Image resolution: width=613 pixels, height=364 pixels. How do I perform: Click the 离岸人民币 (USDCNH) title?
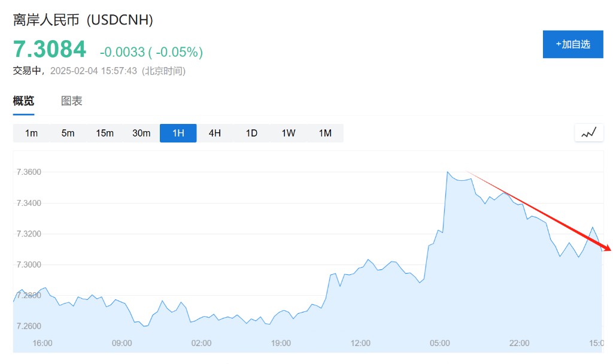tap(83, 20)
